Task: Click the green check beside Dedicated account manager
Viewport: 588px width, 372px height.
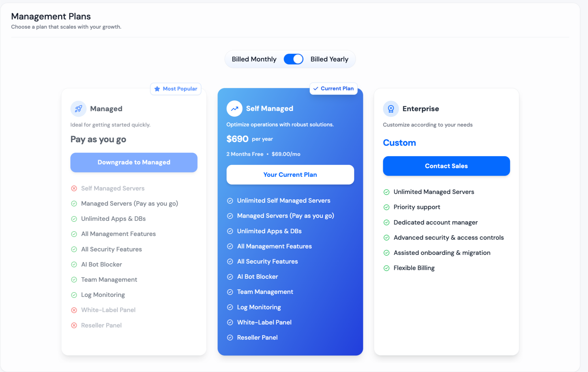Action: 386,222
